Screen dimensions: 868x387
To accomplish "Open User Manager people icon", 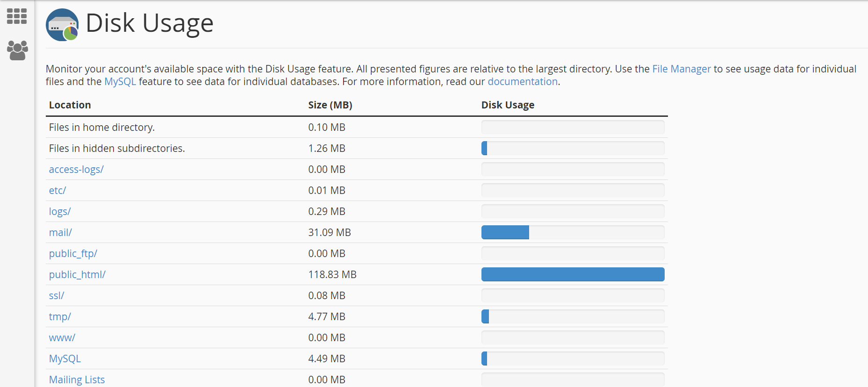I will (x=17, y=50).
